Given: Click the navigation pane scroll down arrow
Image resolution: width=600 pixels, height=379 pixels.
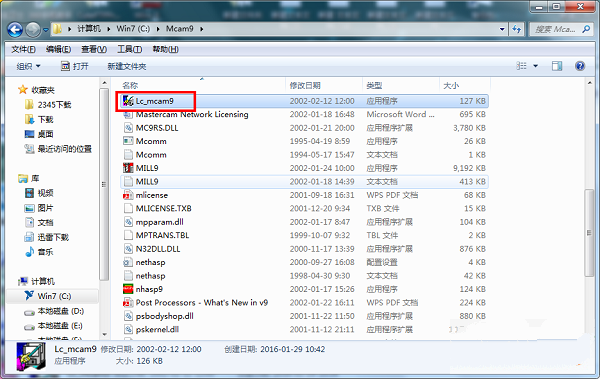Looking at the screenshot, I should (104, 334).
